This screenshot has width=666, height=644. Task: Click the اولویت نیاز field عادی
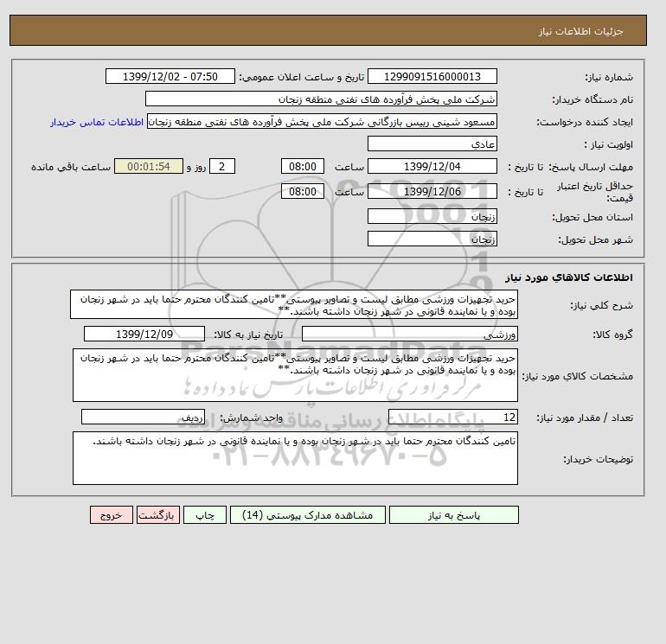(432, 143)
